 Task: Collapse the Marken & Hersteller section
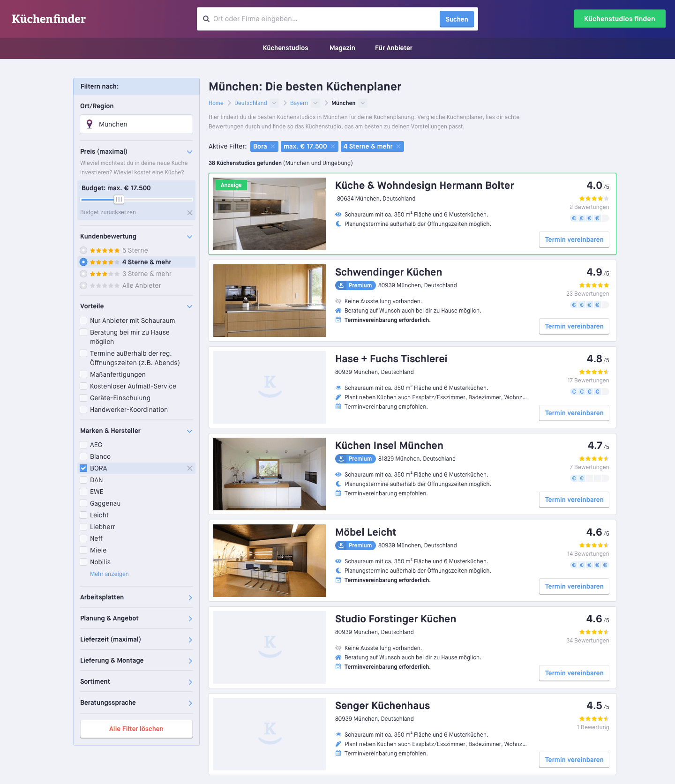pos(189,431)
